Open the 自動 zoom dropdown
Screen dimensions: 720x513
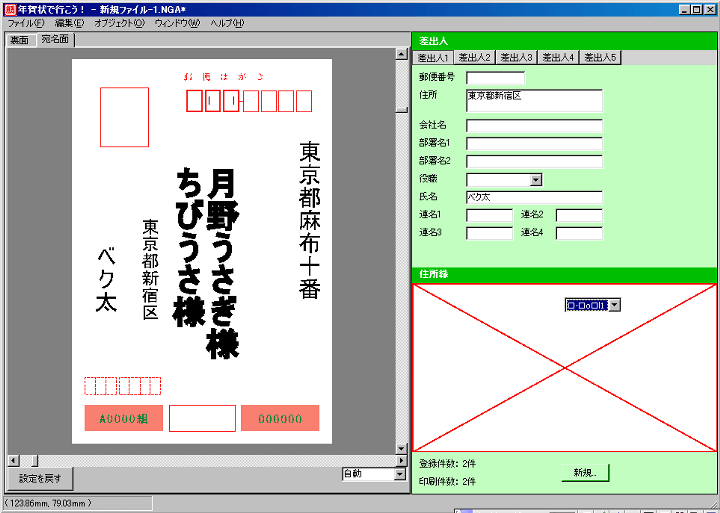tap(400, 474)
